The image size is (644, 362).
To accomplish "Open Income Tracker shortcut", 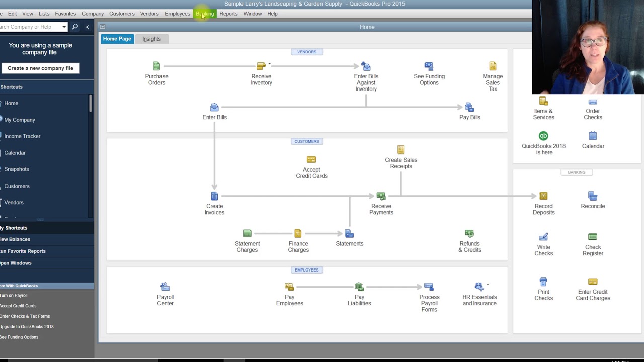I will click(x=22, y=136).
